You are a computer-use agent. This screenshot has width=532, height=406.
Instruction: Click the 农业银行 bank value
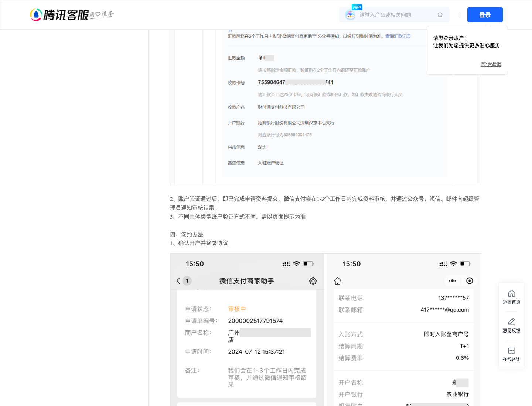click(x=458, y=394)
